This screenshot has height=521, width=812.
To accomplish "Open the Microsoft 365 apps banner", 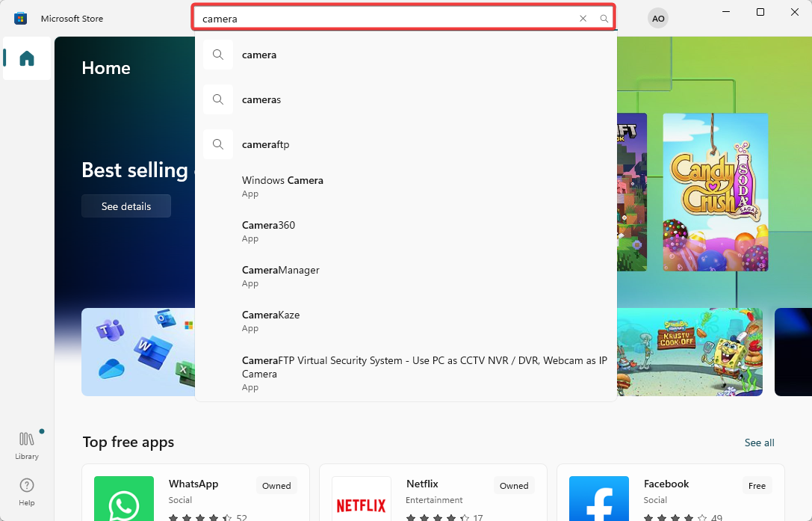I will (138, 352).
